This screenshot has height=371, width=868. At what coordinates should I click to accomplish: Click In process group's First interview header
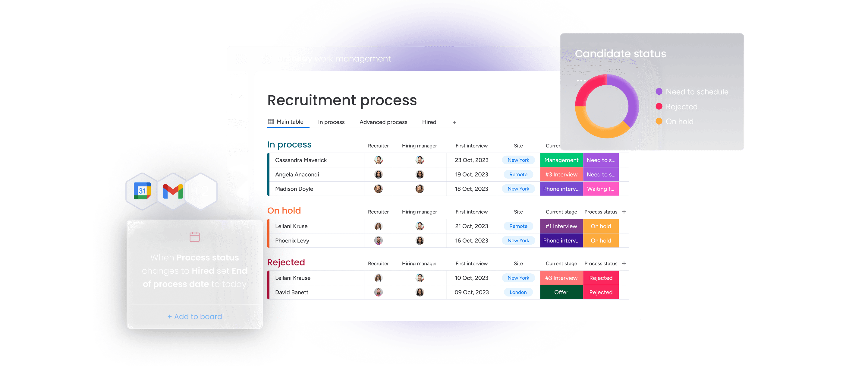click(471, 146)
